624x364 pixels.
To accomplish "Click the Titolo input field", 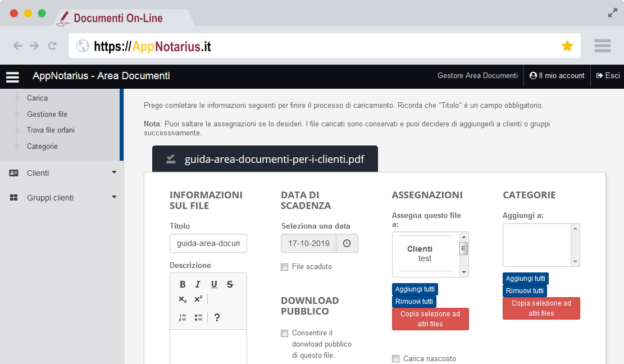I will coord(208,243).
